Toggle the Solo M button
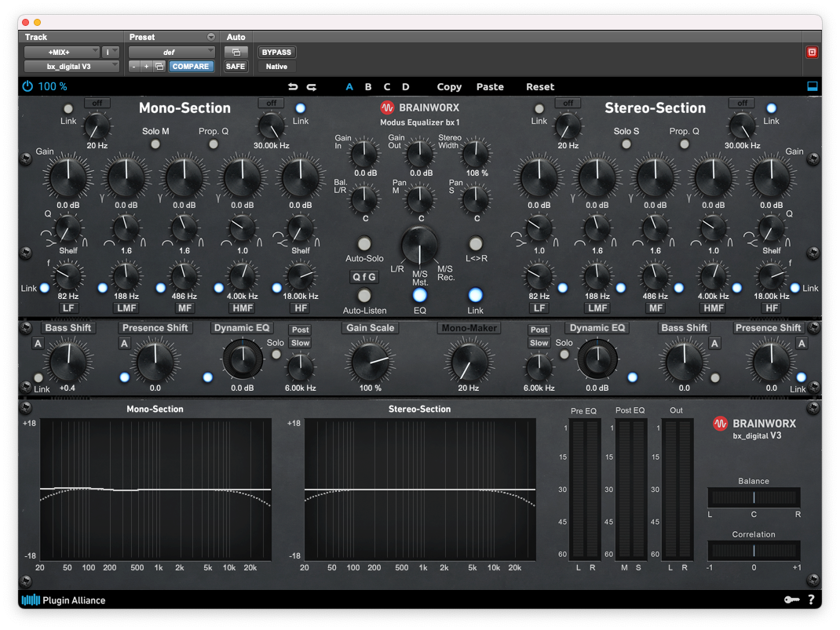Viewport: 840px width, 630px height. [x=155, y=144]
